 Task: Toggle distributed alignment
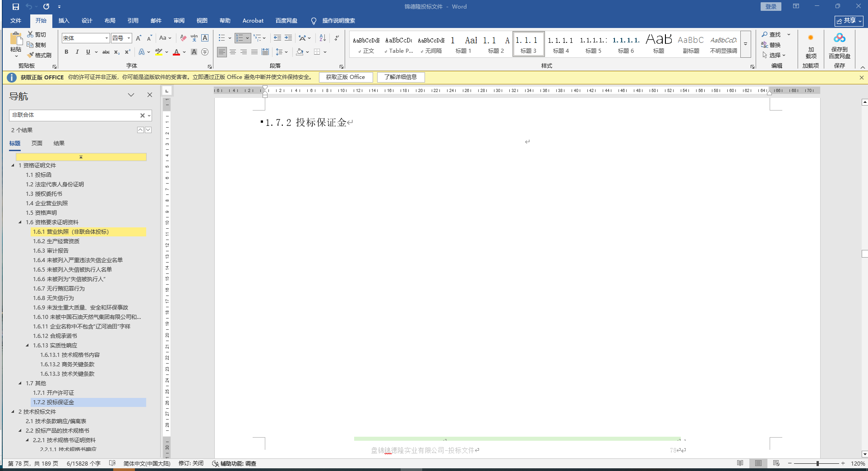(265, 52)
